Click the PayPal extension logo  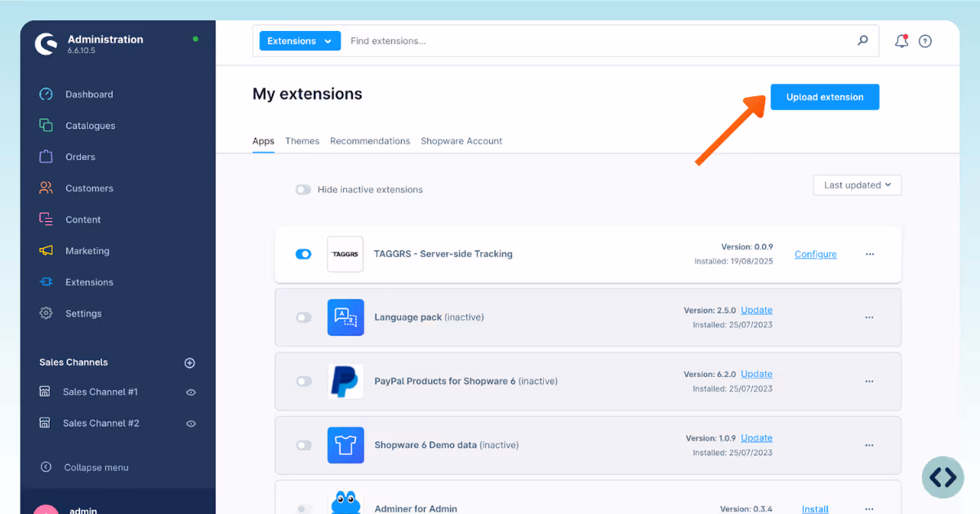click(x=345, y=381)
